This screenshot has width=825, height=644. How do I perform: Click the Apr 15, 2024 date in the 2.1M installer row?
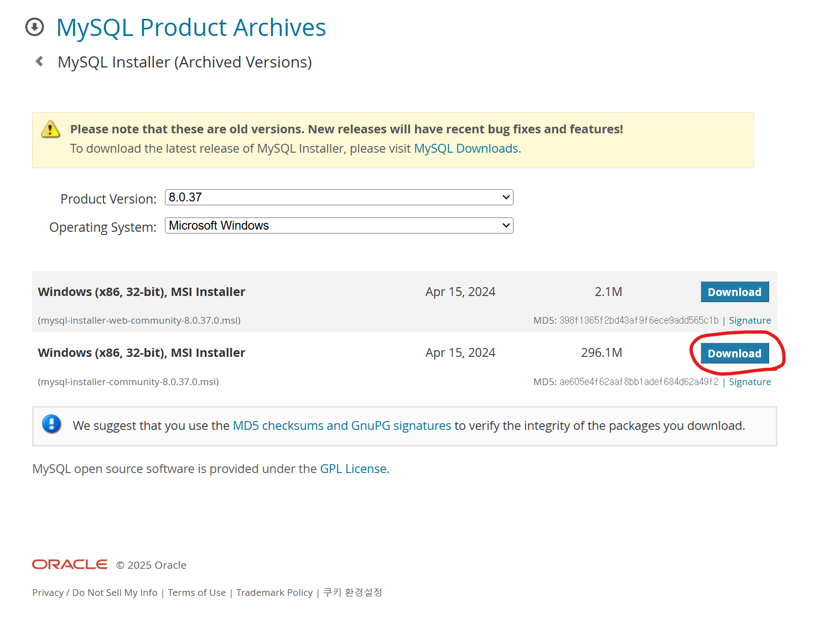coord(460,292)
